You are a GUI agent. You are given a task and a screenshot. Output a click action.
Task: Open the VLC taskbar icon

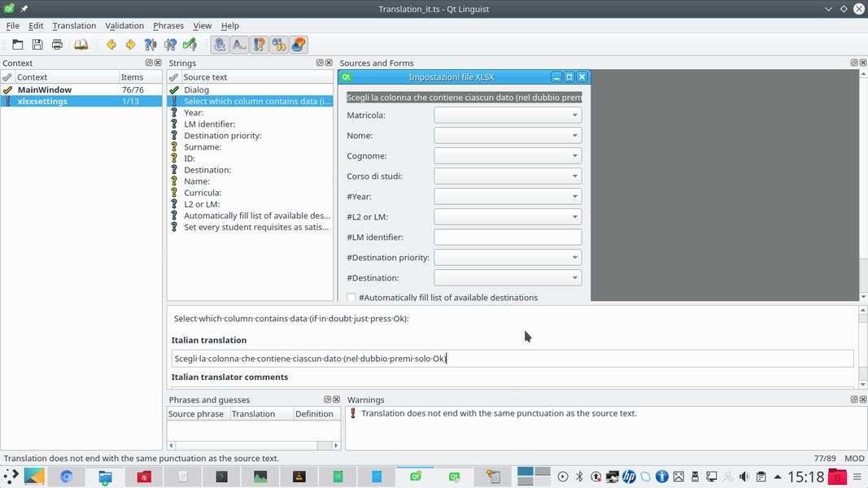click(x=299, y=477)
